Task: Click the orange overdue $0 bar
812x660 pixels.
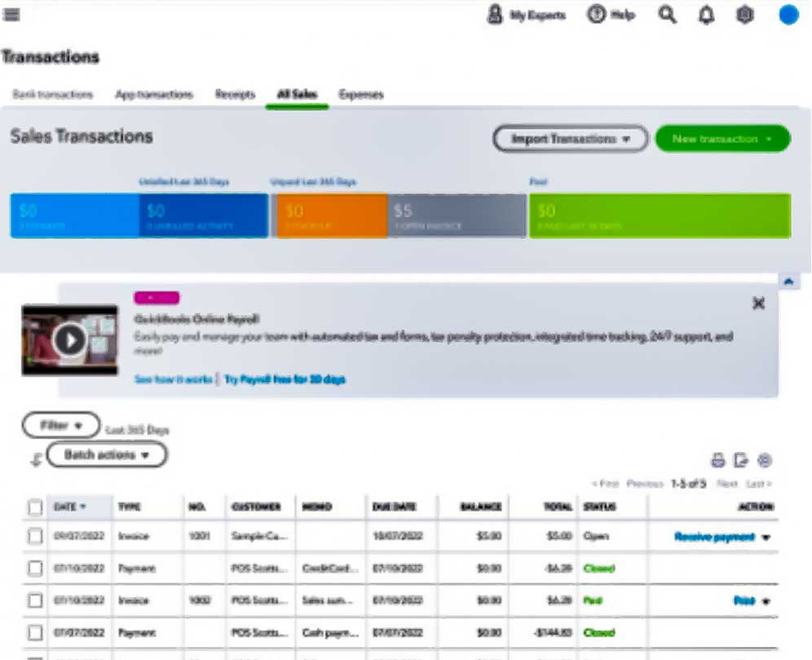Action: pyautogui.click(x=332, y=216)
